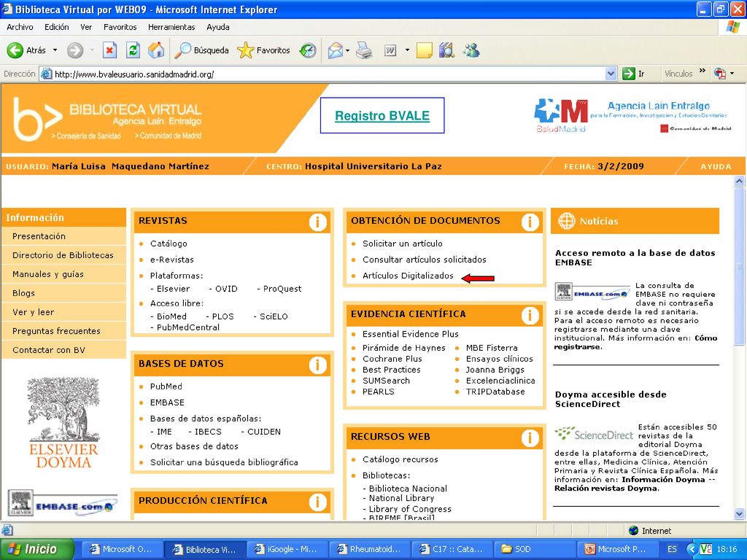Click the Messenger people icon
The width and height of the screenshot is (747, 560).
click(x=471, y=50)
